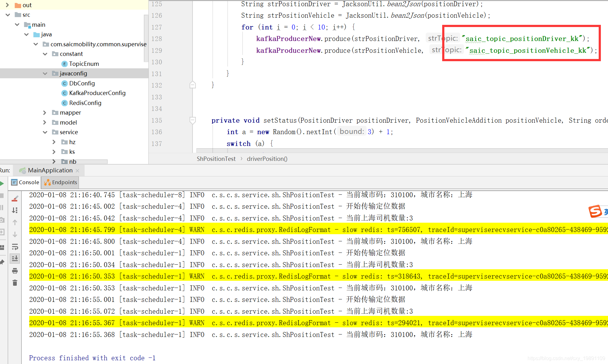
Task: Toggle soft-wrap in console
Action: (x=15, y=247)
